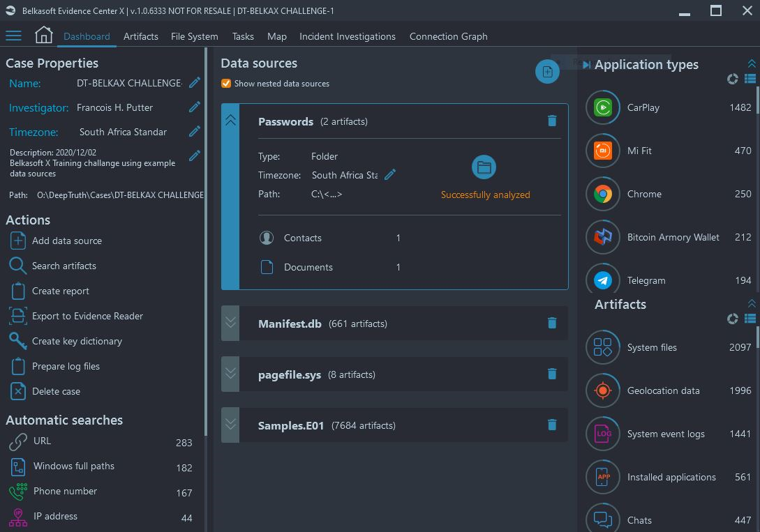Viewport: 760px width, 532px height.
Task: Expand the Manifest.db data source
Action: pyautogui.click(x=230, y=322)
